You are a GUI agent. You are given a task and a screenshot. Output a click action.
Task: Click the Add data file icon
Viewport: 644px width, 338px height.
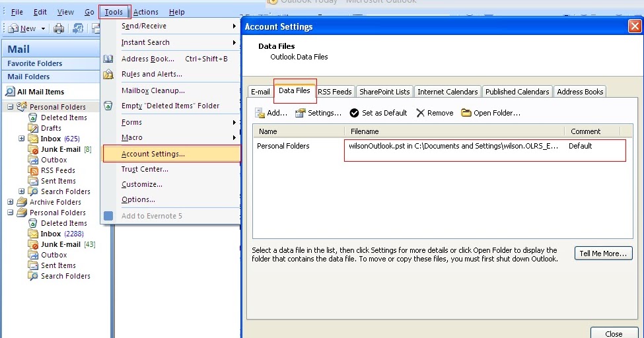point(260,113)
